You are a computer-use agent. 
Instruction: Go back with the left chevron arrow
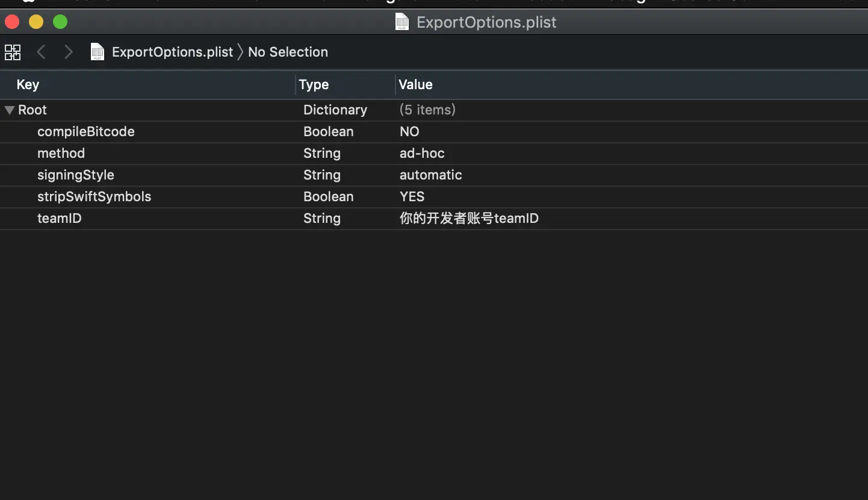click(x=41, y=52)
